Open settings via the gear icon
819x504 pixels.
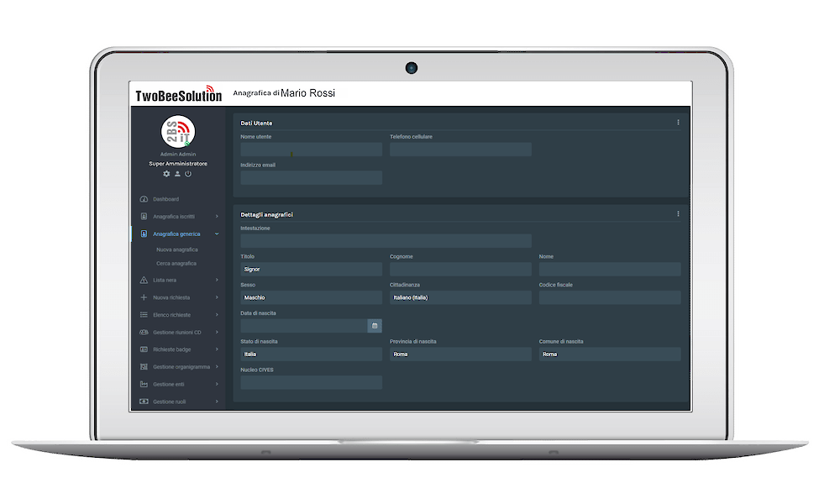click(166, 174)
